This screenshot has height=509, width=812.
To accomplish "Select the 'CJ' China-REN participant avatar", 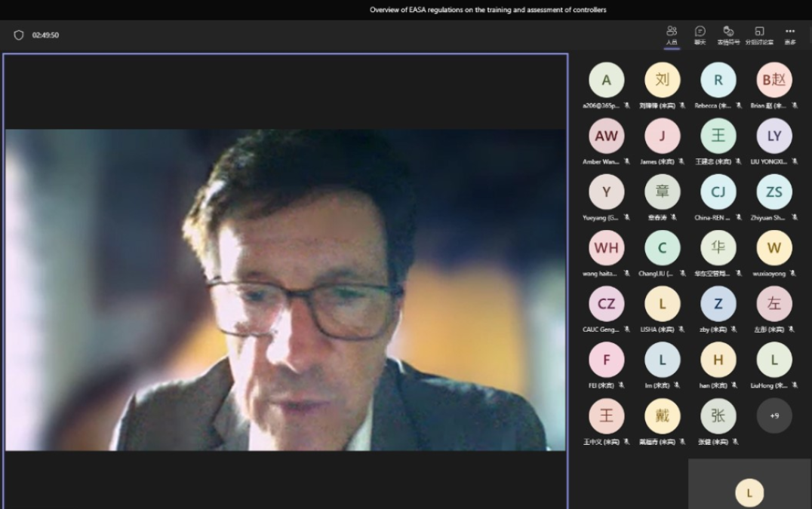I will [718, 192].
